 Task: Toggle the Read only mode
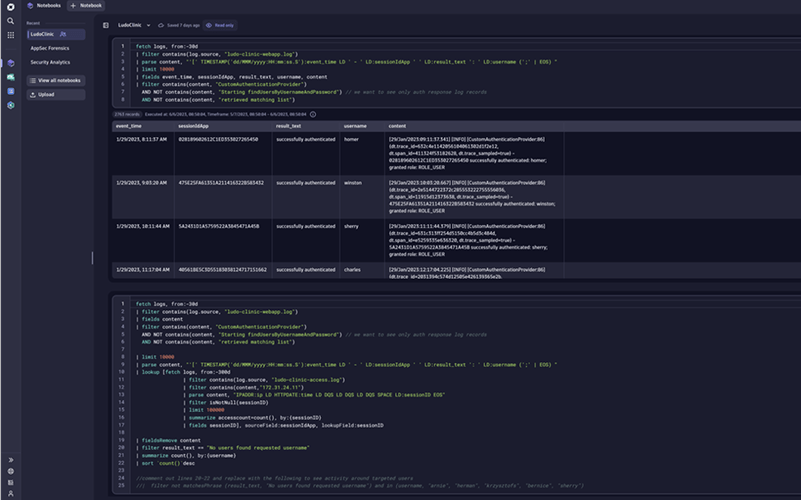[222, 25]
